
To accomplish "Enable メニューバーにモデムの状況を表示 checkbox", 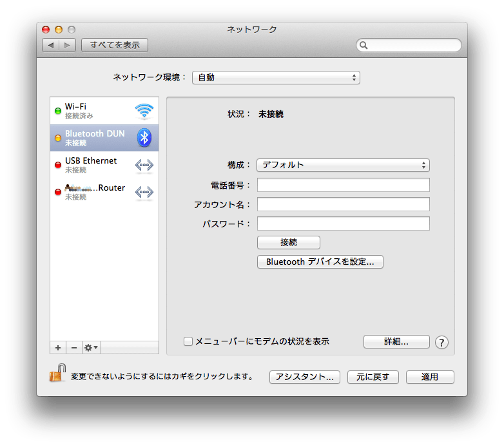I will [x=188, y=341].
